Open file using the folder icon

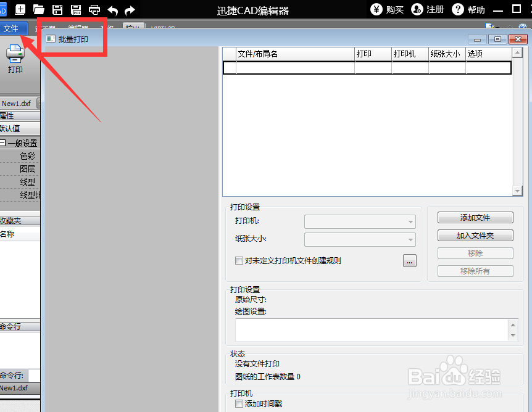pyautogui.click(x=39, y=9)
